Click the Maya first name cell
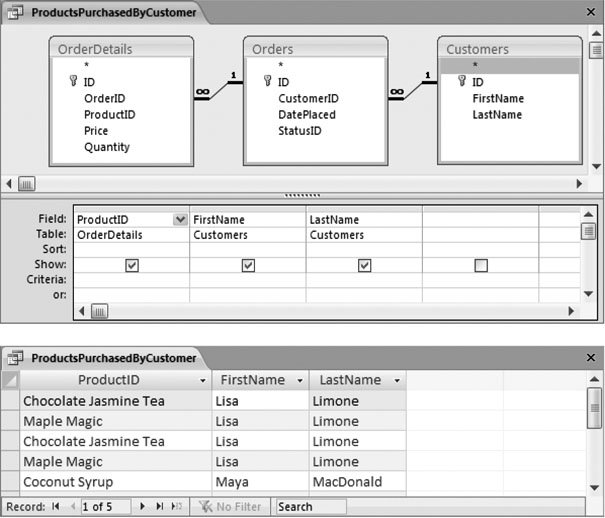 pyautogui.click(x=260, y=482)
